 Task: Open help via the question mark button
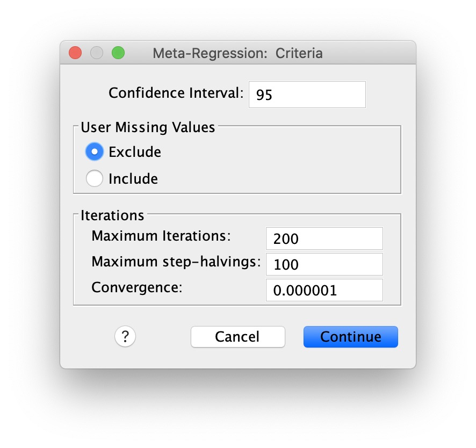point(125,336)
